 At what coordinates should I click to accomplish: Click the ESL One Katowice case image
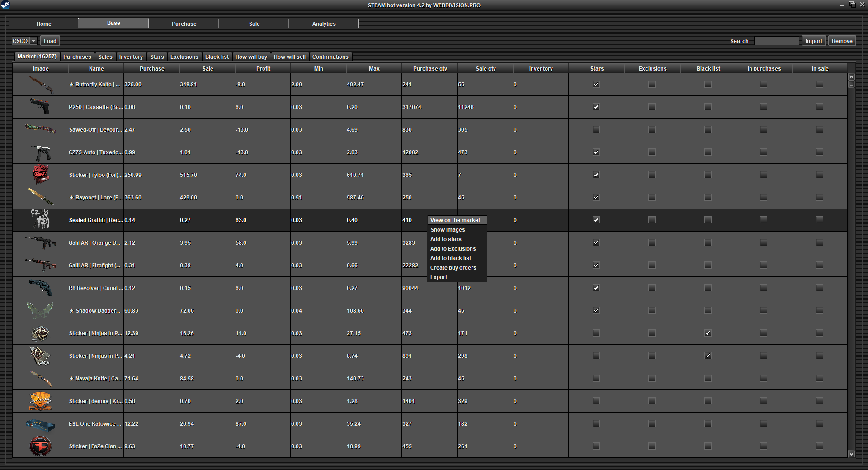click(x=41, y=424)
